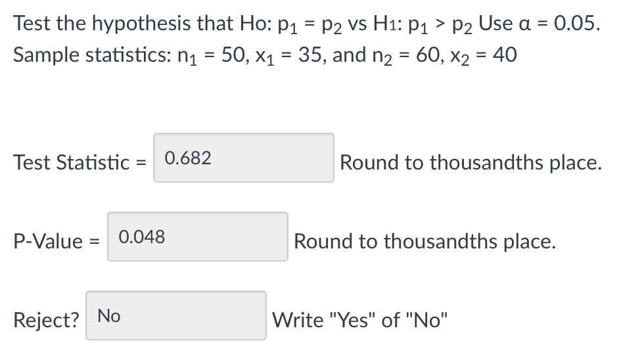
Task: Click the word "Use" before alpha
Action: coord(495,24)
